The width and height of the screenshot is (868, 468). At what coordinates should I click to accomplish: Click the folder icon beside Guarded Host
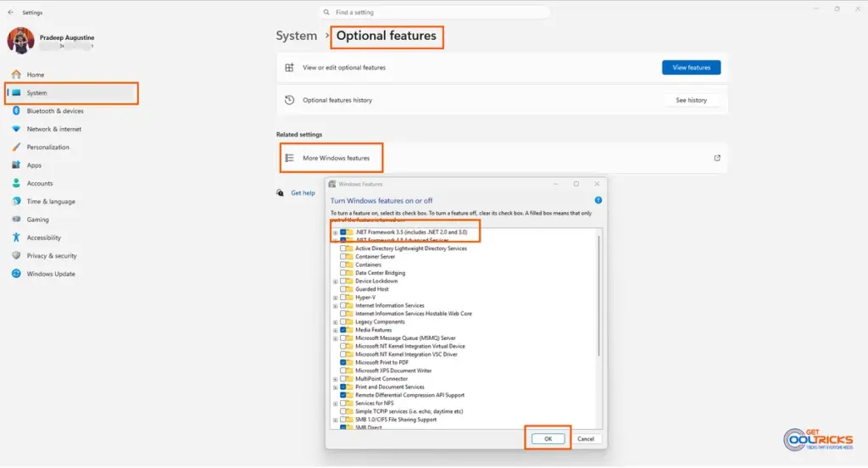[x=350, y=289]
